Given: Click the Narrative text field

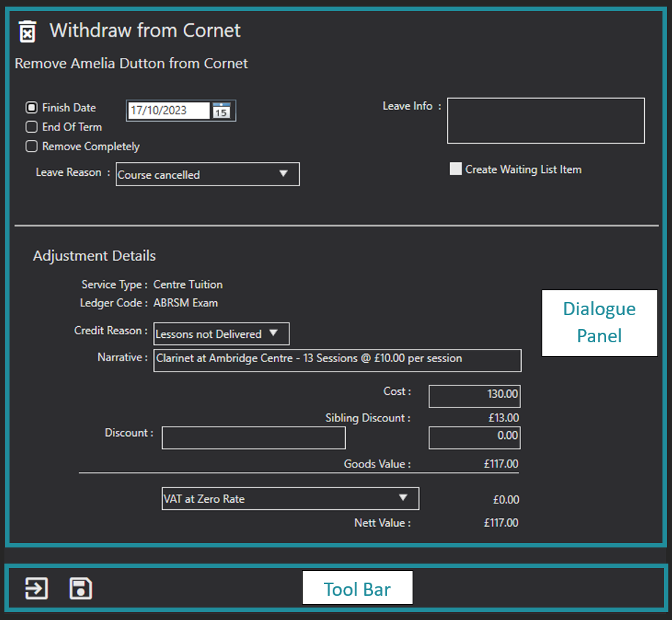Looking at the screenshot, I should (x=337, y=361).
